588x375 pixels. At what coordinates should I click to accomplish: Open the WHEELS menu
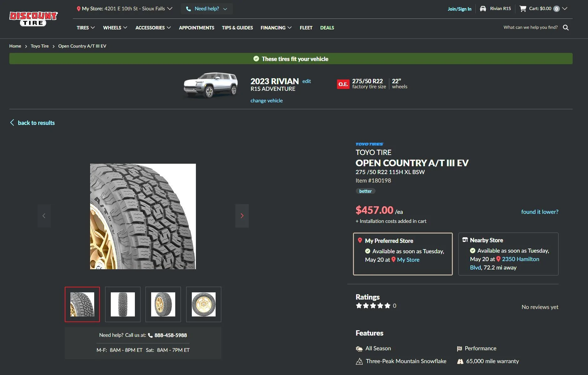pos(115,28)
